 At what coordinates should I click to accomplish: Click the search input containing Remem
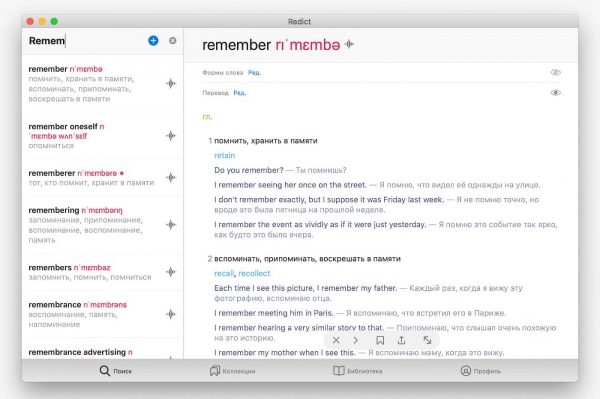pos(85,41)
